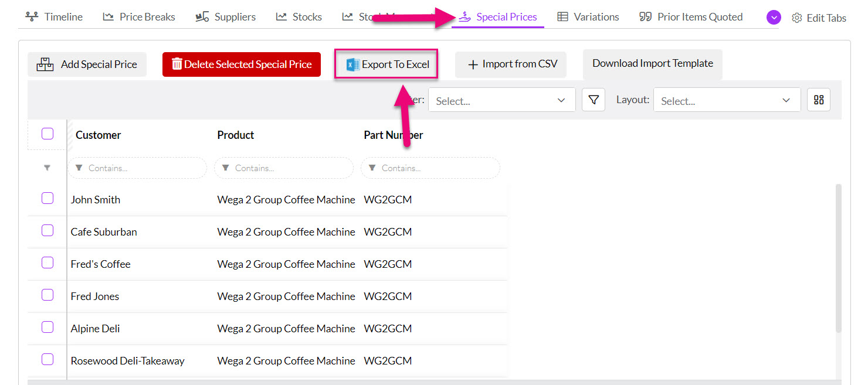Click the layout grid icon button
This screenshot has width=868, height=385.
(x=818, y=100)
